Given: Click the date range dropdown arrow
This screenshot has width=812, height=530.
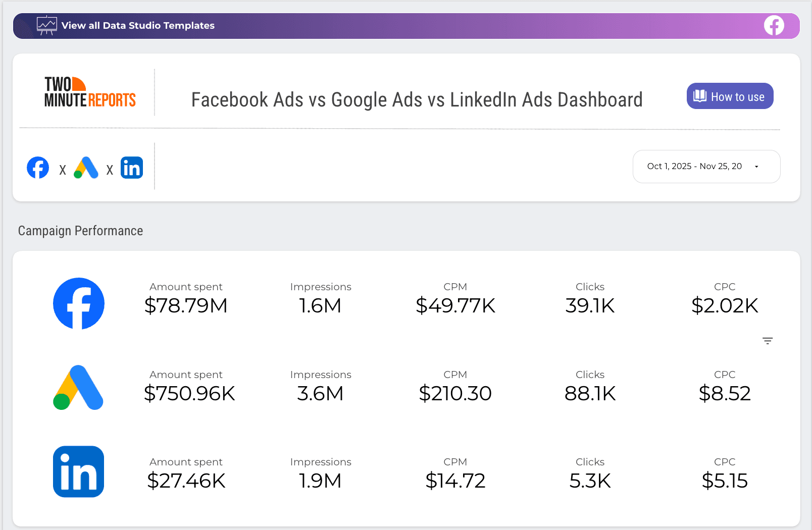Looking at the screenshot, I should [756, 167].
